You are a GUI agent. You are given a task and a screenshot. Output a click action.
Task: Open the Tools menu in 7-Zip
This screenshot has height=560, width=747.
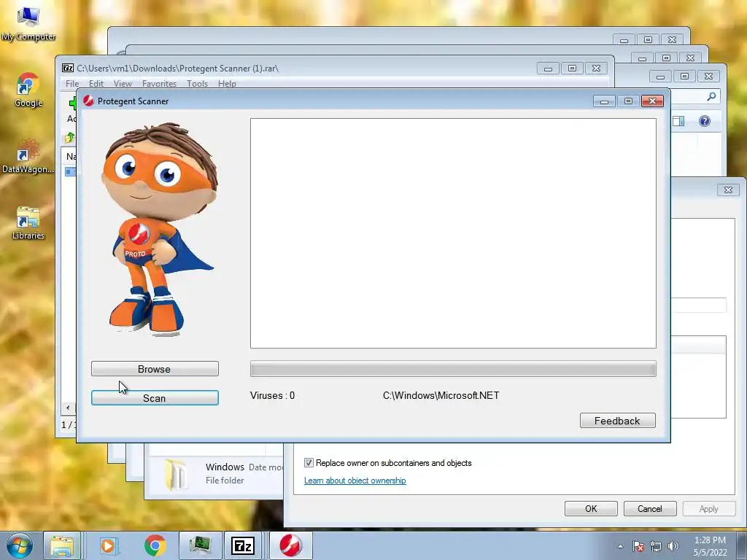pyautogui.click(x=197, y=83)
